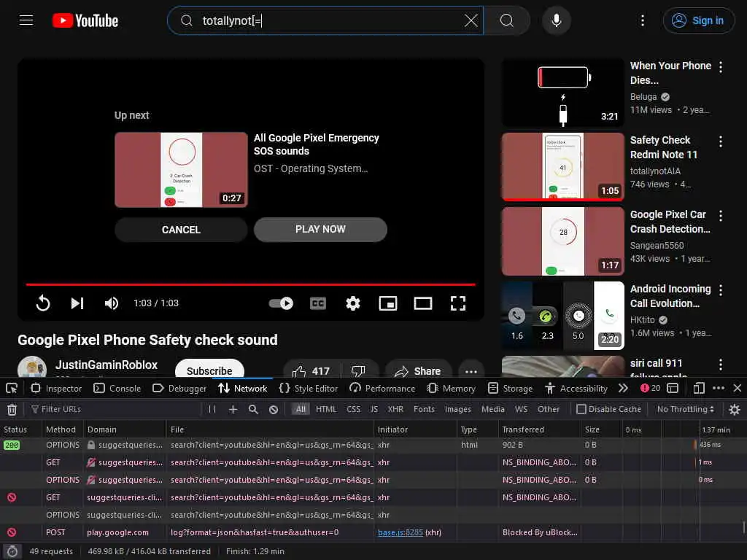This screenshot has height=560, width=747.
Task: Activate the devtools element picker
Action: [x=12, y=388]
